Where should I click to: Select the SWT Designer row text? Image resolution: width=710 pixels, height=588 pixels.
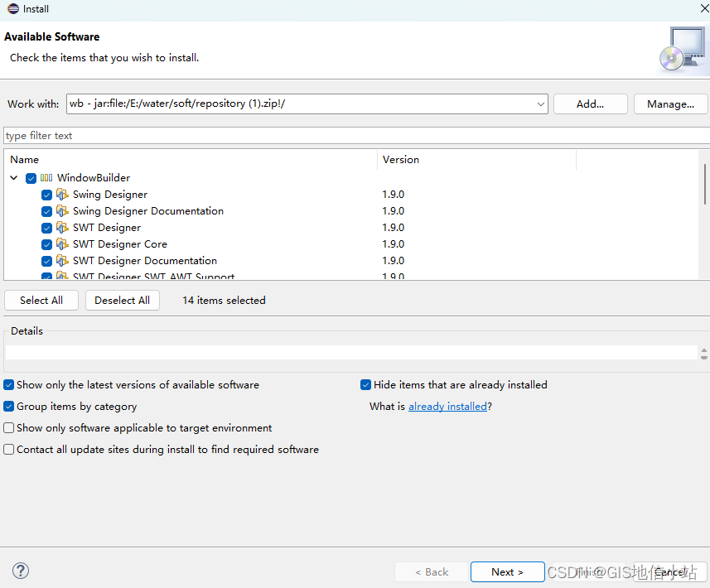coord(107,228)
